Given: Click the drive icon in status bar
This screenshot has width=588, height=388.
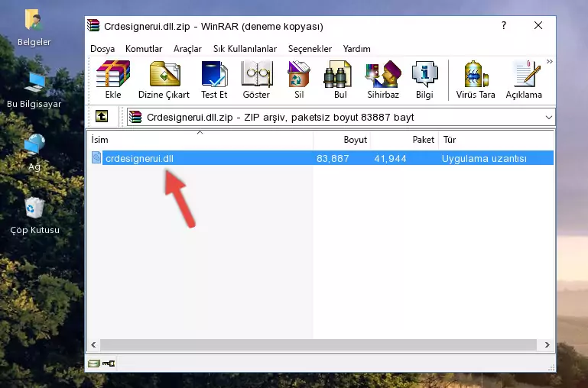Looking at the screenshot, I should 94,363.
